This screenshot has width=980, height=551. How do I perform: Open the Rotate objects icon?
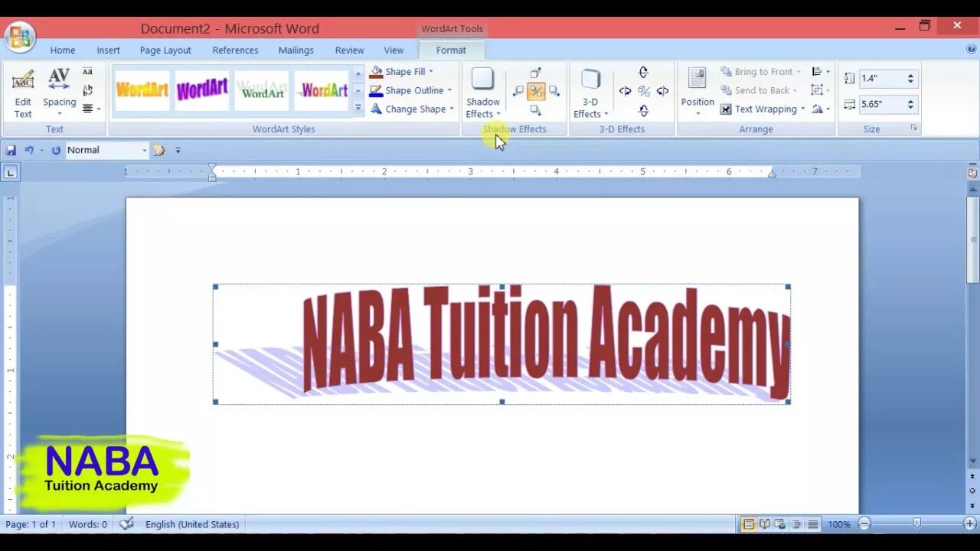(821, 109)
